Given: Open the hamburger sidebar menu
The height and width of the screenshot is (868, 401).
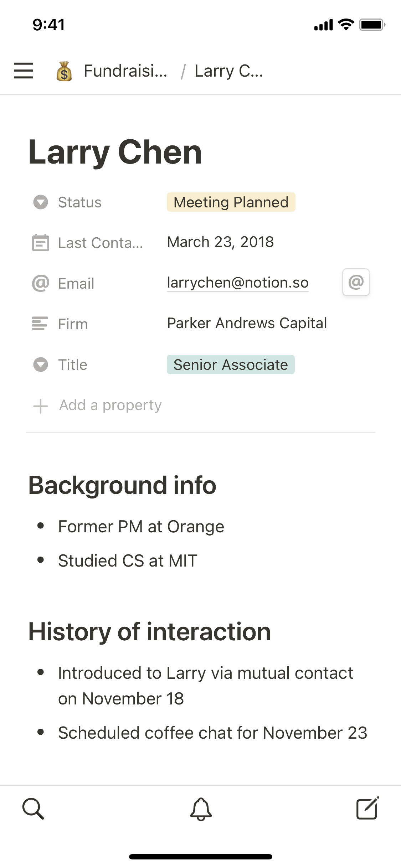Looking at the screenshot, I should (24, 71).
